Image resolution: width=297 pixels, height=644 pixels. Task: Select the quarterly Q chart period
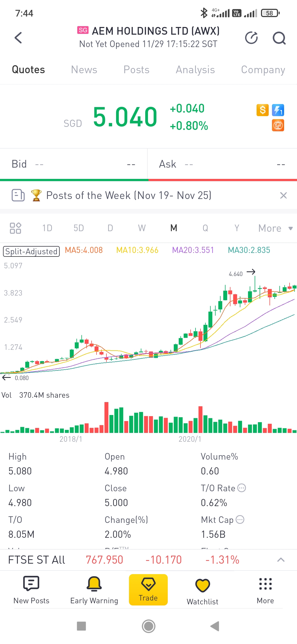click(205, 228)
